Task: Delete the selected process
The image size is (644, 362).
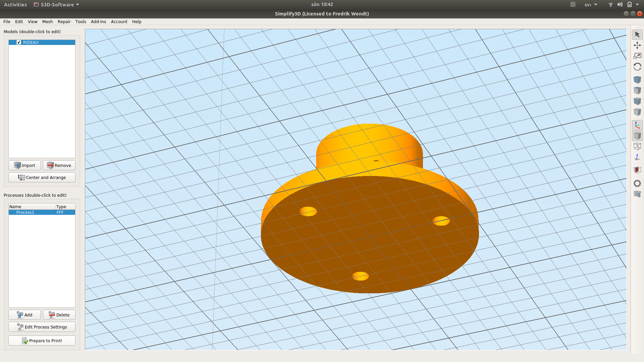Action: [x=59, y=315]
